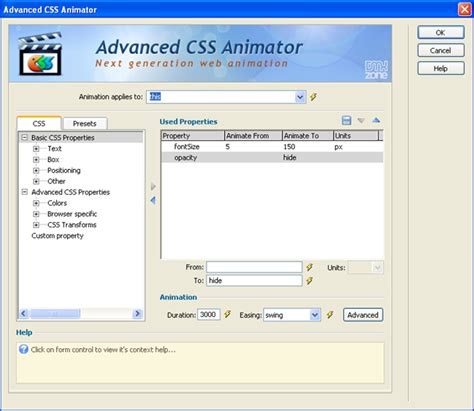Click the Property column header
The height and width of the screenshot is (411, 474).
click(193, 136)
